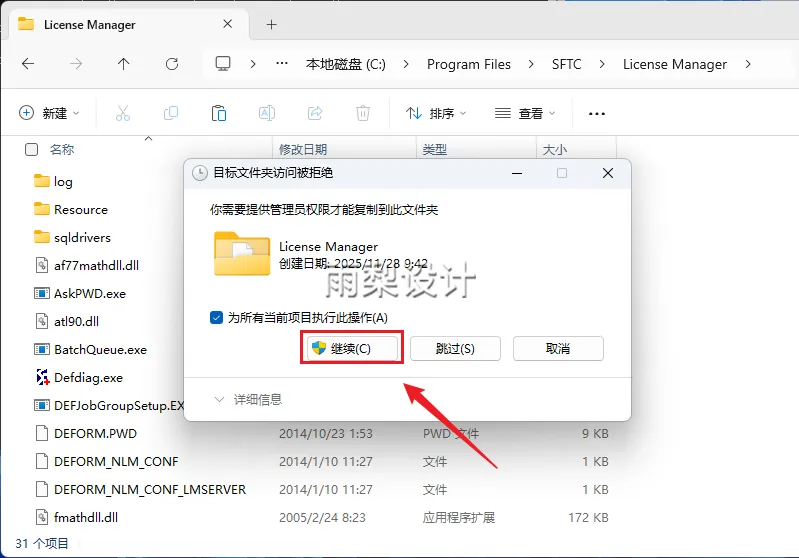Click SFTC in the address bar

566,64
